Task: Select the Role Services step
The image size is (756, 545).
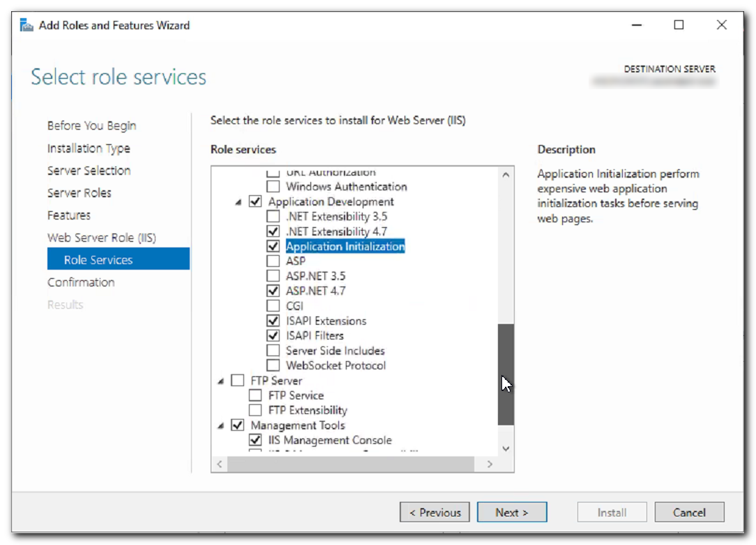Action: (x=118, y=259)
